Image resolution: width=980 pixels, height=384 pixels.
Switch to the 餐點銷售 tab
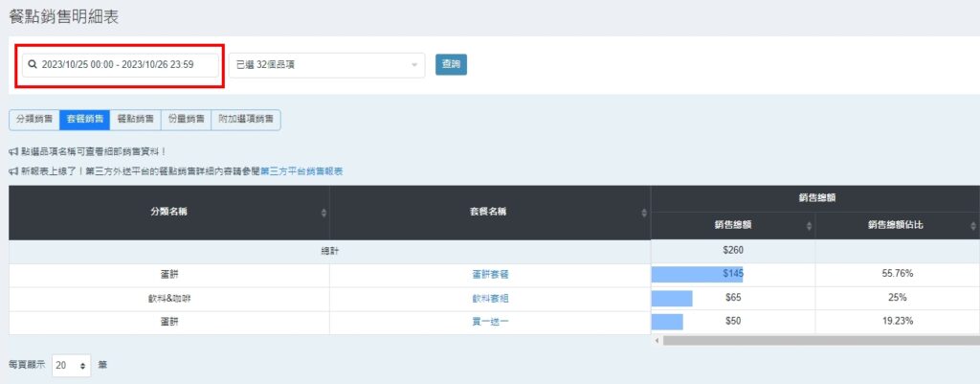pos(135,120)
